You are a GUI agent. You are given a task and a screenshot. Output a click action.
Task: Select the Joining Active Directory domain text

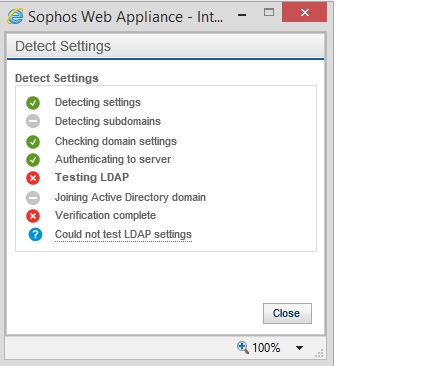130,197
